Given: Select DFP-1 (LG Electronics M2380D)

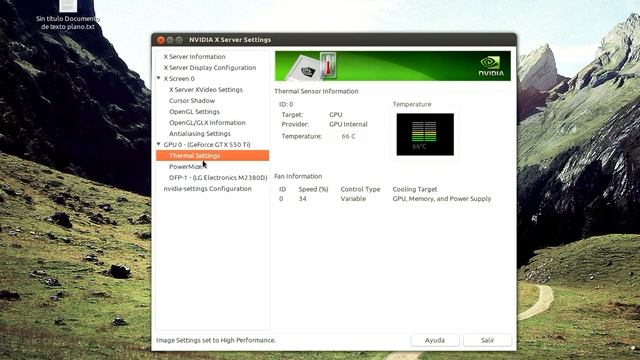Looking at the screenshot, I should [218, 178].
